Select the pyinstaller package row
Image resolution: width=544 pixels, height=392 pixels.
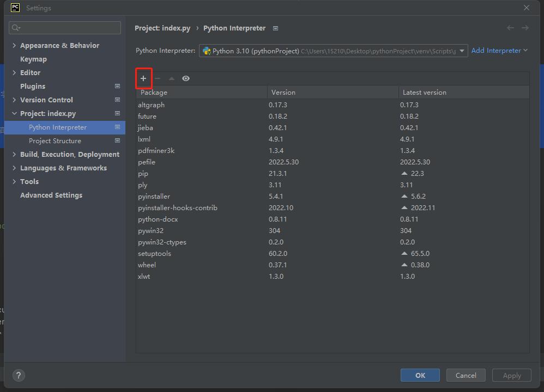pyautogui.click(x=333, y=196)
